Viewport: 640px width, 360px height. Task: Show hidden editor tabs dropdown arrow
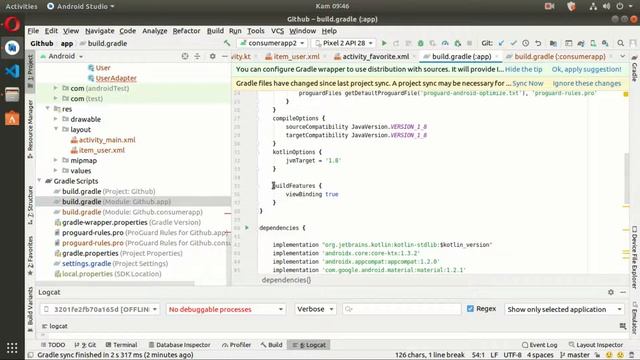click(622, 56)
